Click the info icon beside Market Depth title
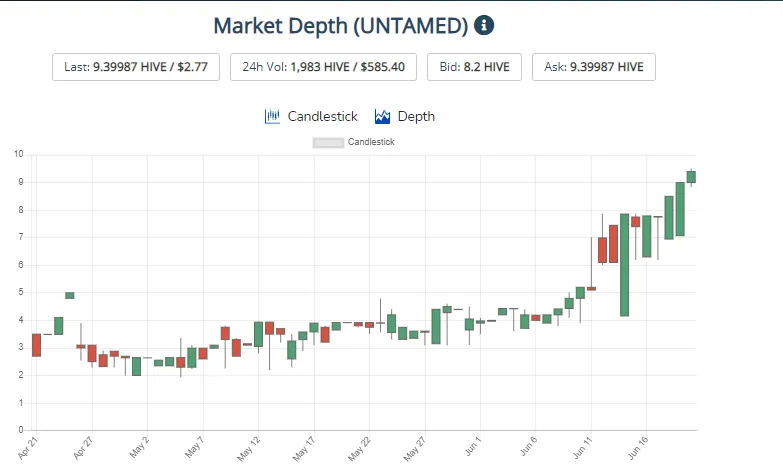Screen dimensions: 783x472 pyautogui.click(x=484, y=25)
